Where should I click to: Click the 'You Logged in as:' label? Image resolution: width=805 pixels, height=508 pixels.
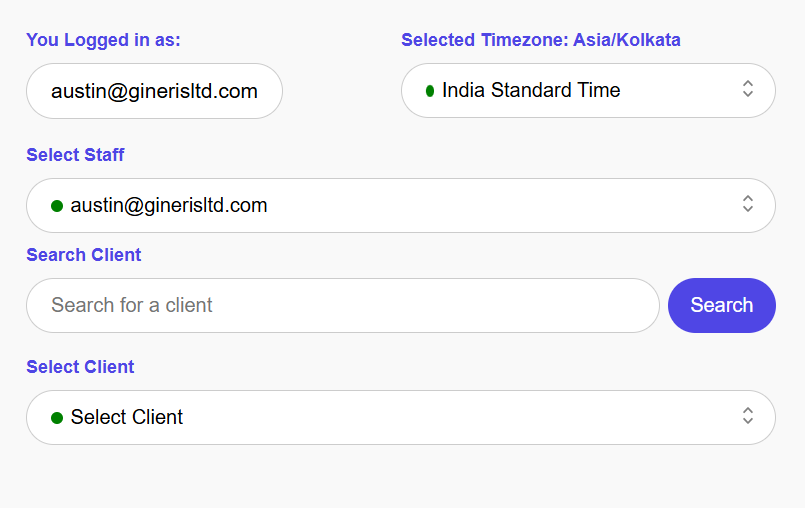point(103,40)
